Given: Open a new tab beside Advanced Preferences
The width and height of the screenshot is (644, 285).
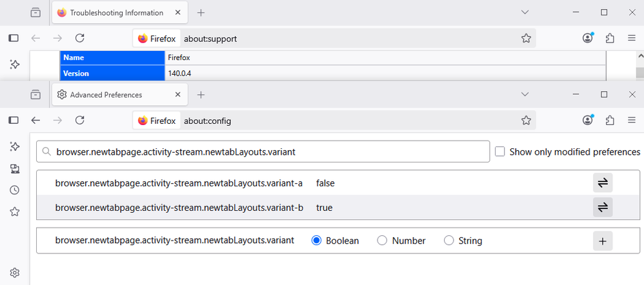Looking at the screenshot, I should (x=201, y=95).
